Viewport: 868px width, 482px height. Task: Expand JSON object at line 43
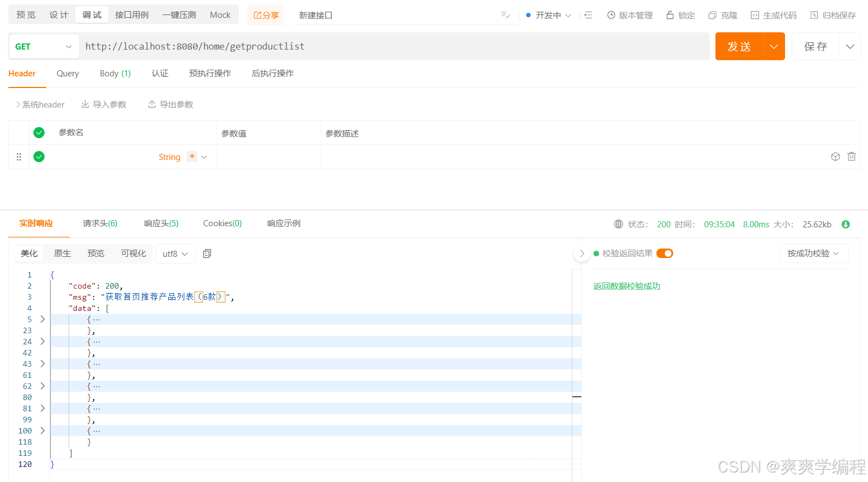tap(42, 364)
